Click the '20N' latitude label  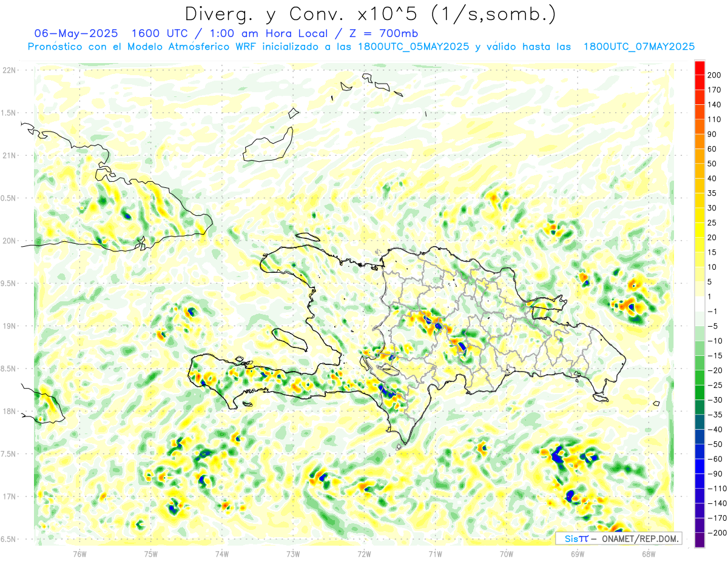8,241
